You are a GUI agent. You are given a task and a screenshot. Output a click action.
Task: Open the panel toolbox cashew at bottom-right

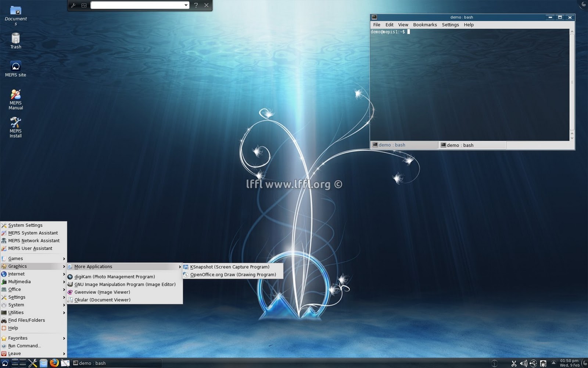(584, 364)
